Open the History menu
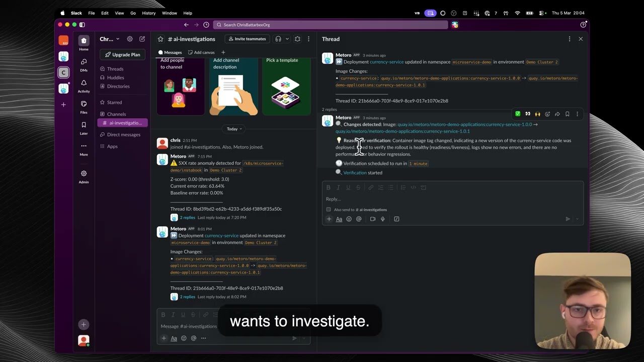The image size is (644, 362). 148,13
